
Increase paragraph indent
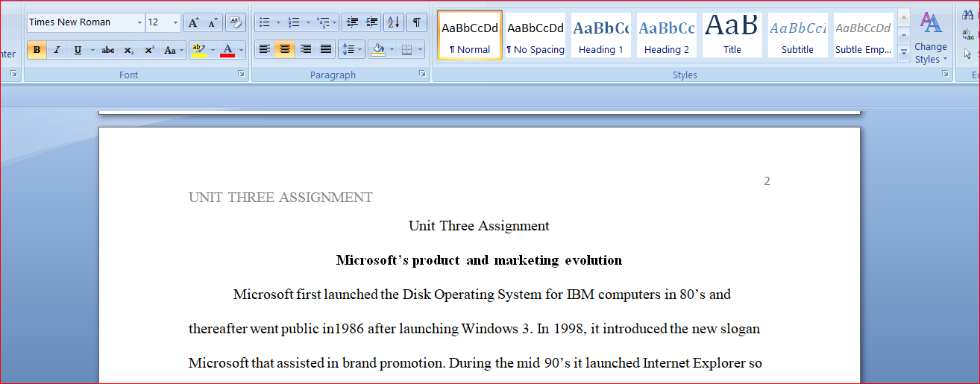[x=371, y=22]
